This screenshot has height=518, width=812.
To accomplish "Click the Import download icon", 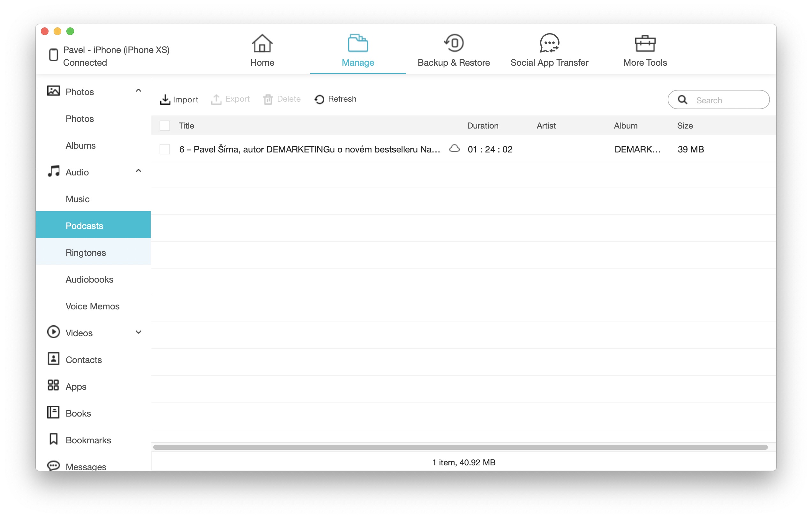I will [x=165, y=100].
